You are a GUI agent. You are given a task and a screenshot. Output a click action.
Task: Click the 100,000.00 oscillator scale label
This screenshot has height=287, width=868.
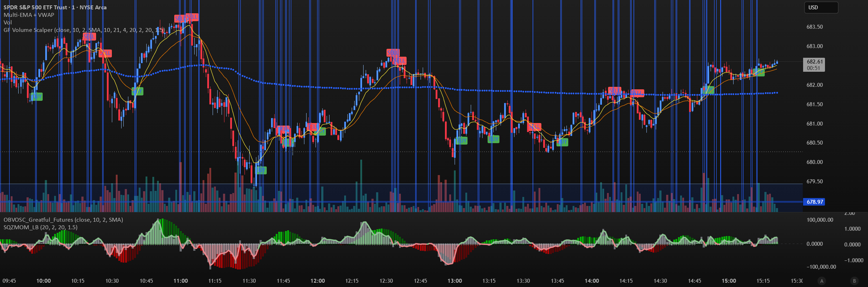[820, 220]
